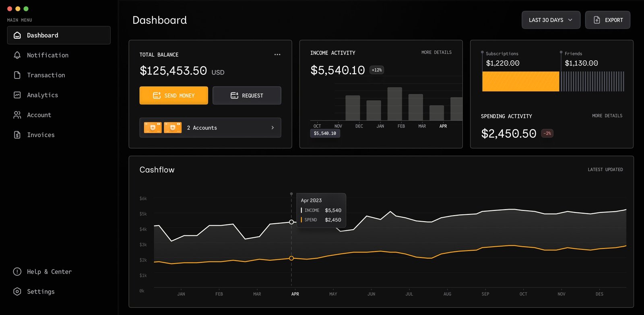
Task: Click the Notification bell icon
Action: tap(17, 55)
